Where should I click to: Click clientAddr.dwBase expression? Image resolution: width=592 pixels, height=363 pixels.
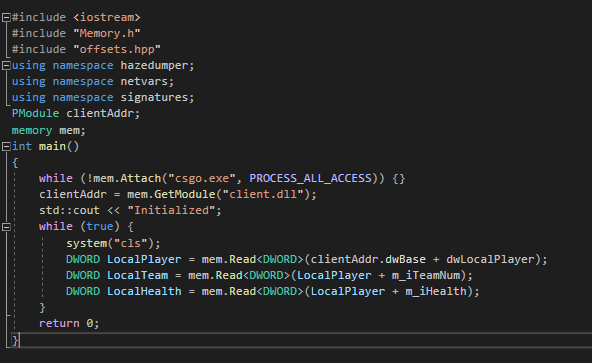coord(368,260)
